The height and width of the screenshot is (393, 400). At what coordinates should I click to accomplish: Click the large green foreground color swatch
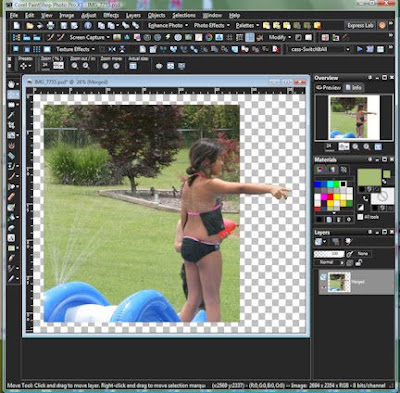369,177
